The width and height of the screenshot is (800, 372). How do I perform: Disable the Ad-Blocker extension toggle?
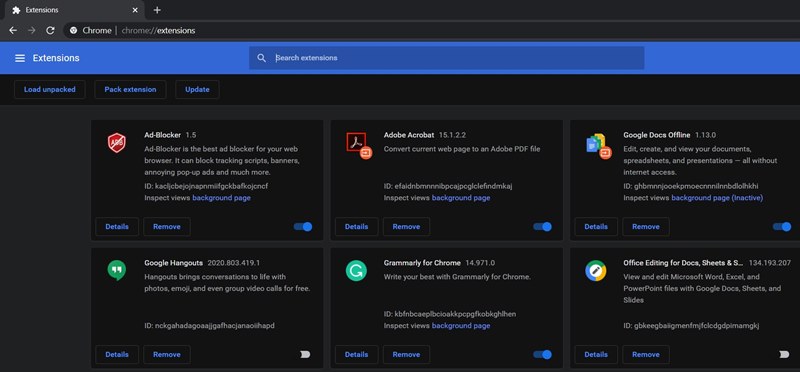pos(303,227)
